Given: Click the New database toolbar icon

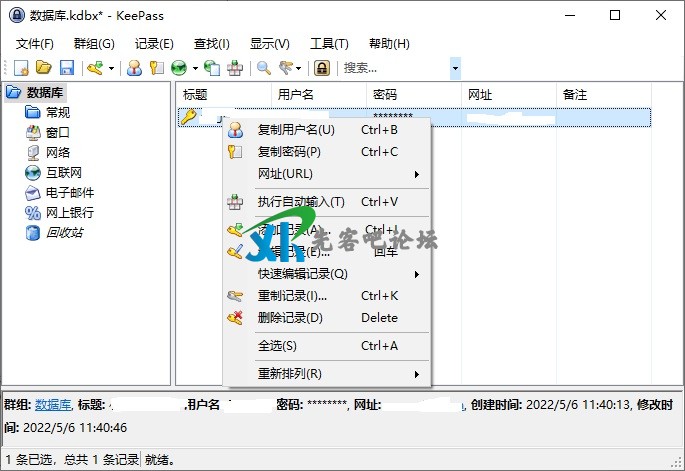Looking at the screenshot, I should point(22,68).
